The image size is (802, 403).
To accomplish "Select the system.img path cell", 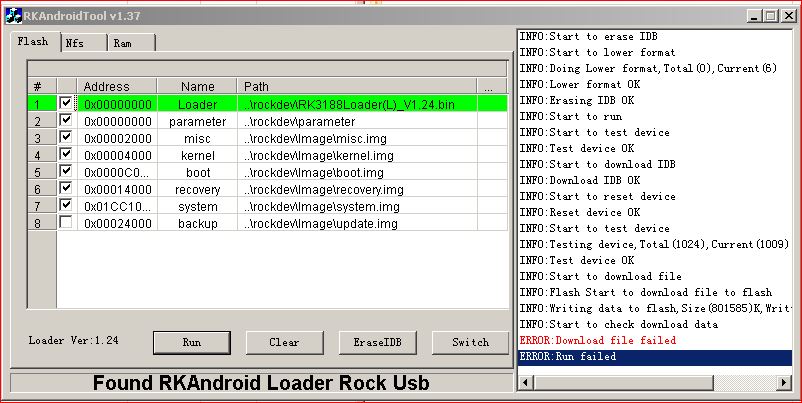I will (x=357, y=207).
